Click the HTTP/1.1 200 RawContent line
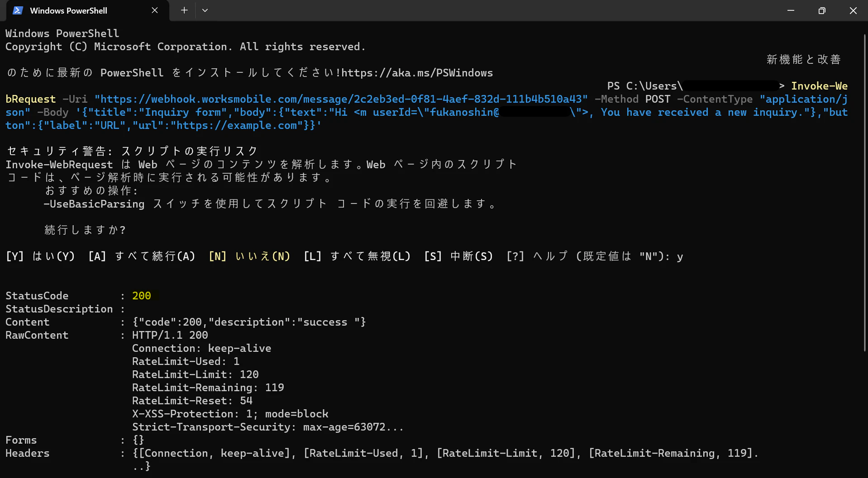 coord(170,335)
